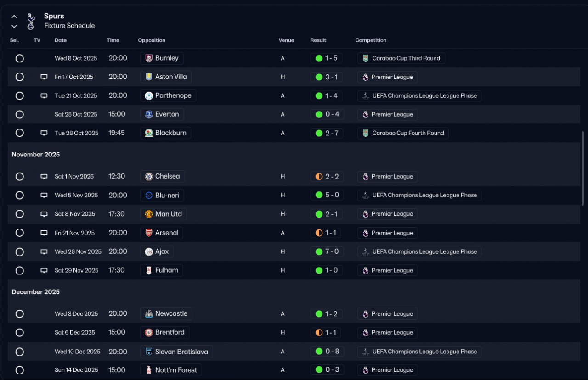Image resolution: width=588 pixels, height=380 pixels.
Task: Select the Burnley fixture radio button
Action: 19,58
